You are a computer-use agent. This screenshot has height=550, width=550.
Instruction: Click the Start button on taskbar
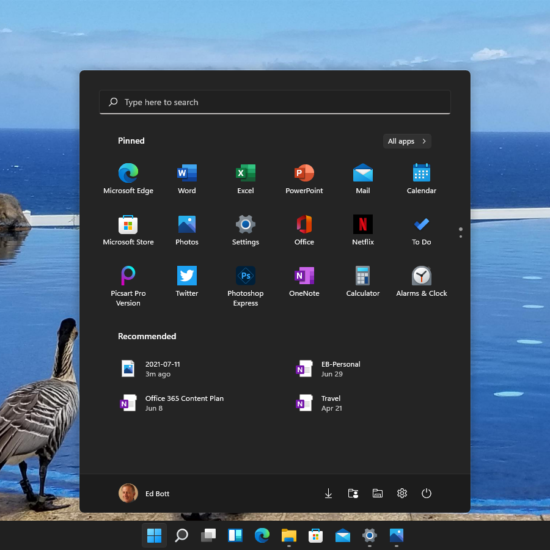[x=154, y=535]
